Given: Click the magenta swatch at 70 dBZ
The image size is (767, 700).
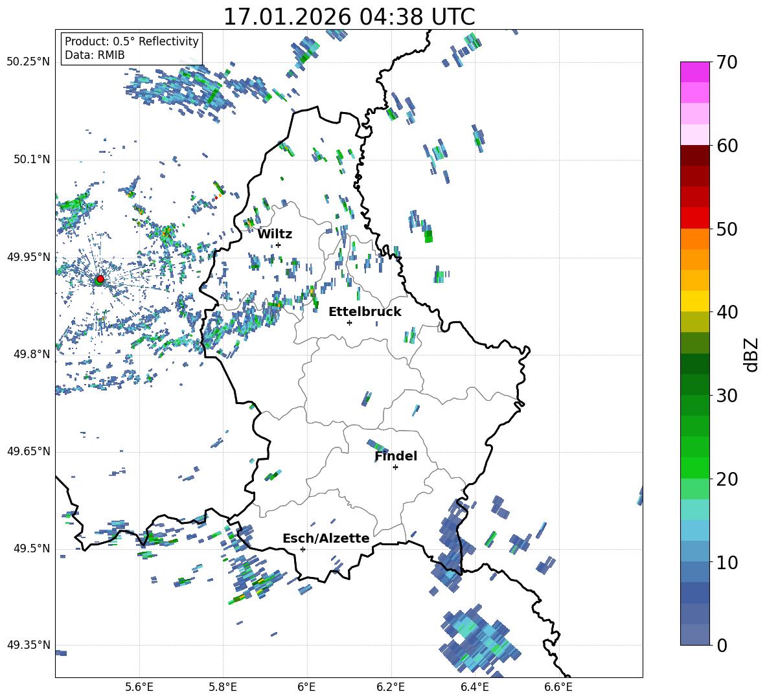Looking at the screenshot, I should click(694, 72).
